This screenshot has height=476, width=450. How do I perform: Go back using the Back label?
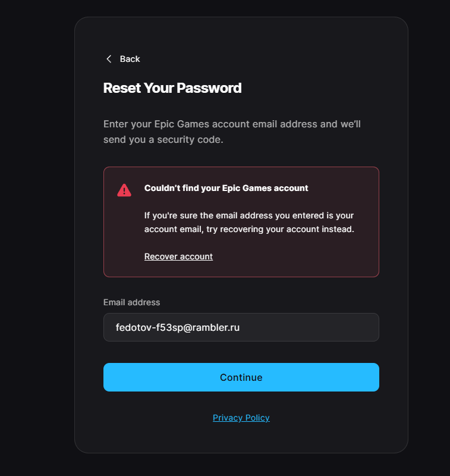coord(130,59)
